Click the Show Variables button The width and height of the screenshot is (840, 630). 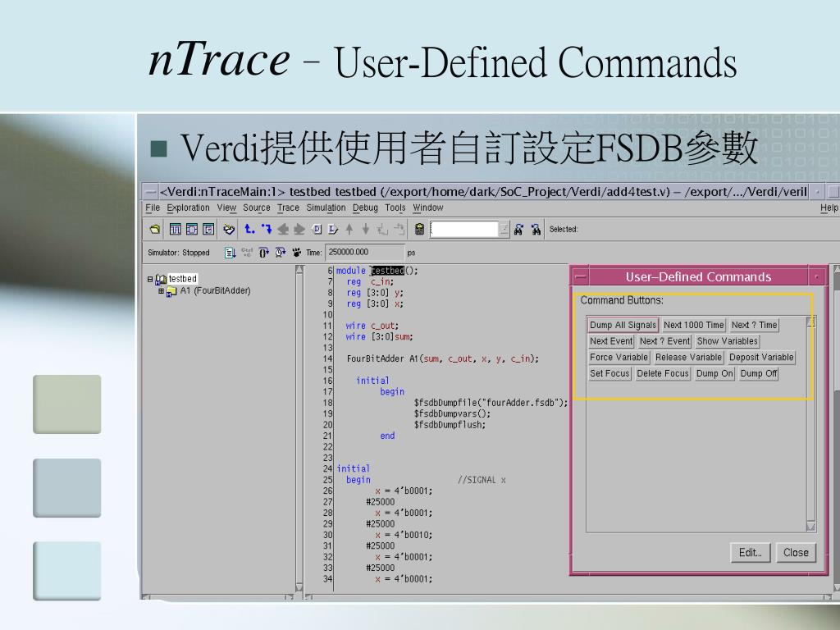coord(728,341)
